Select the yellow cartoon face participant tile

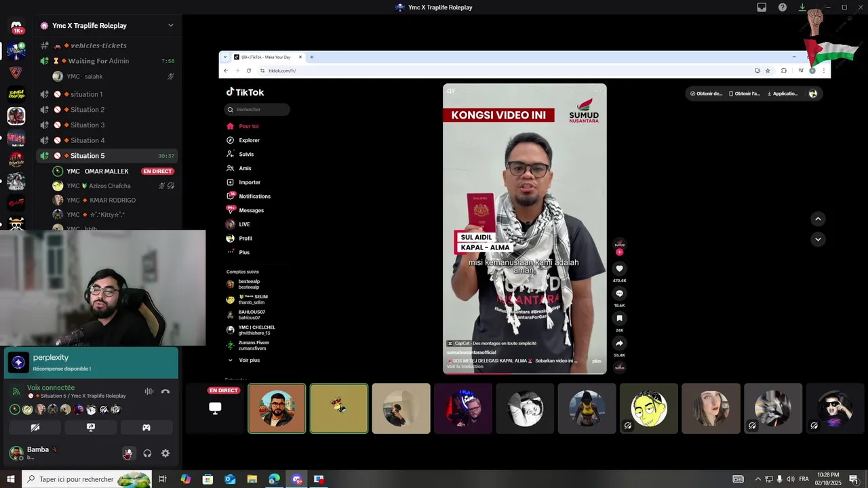[x=649, y=408]
